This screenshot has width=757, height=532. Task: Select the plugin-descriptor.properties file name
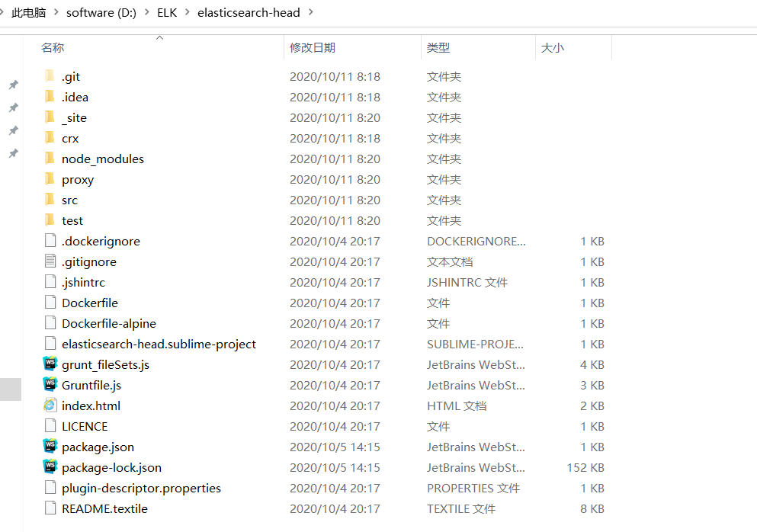(x=142, y=488)
